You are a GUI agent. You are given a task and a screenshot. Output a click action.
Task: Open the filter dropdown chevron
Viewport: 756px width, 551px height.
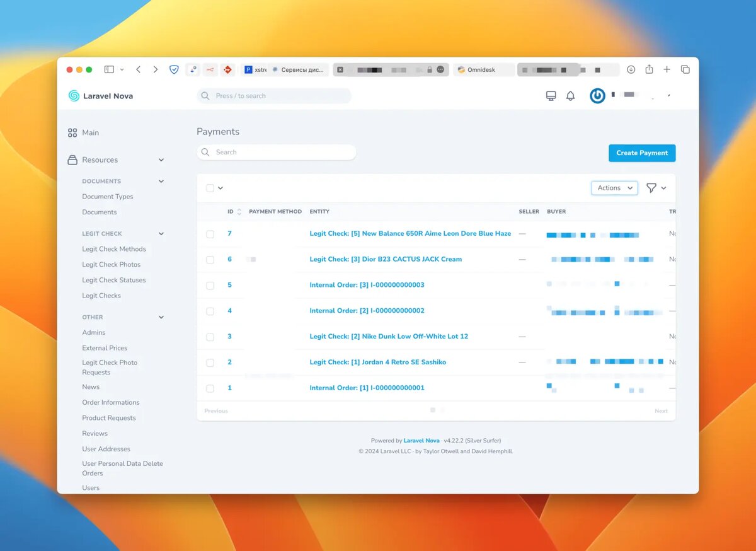tap(663, 188)
